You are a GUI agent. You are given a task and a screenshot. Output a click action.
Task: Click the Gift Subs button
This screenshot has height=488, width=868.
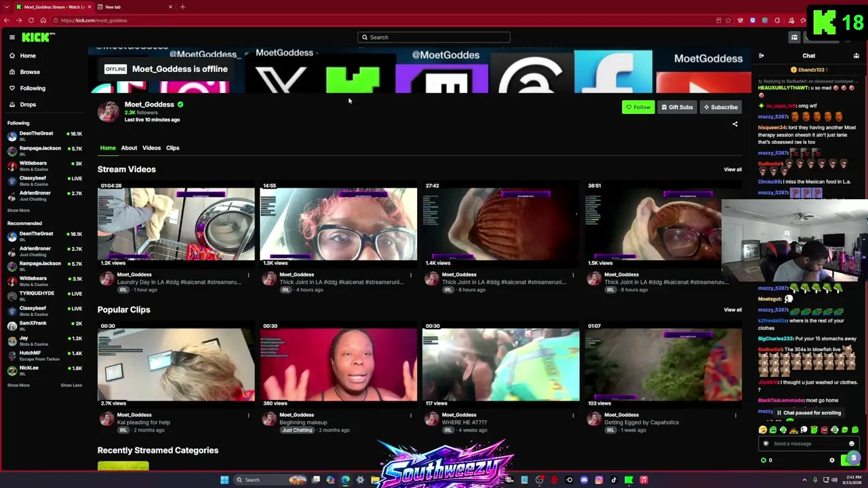[x=677, y=107]
